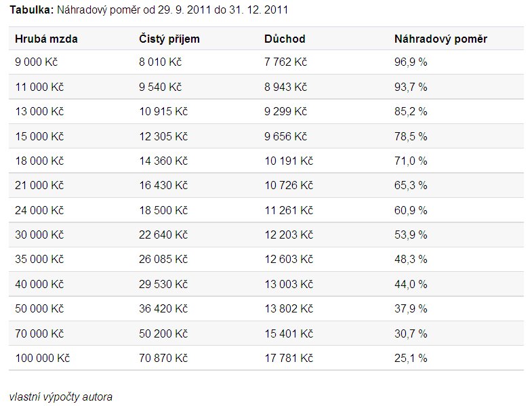Click the Hrubá mzda column header
Screen dimensions: 532x406
point(46,39)
